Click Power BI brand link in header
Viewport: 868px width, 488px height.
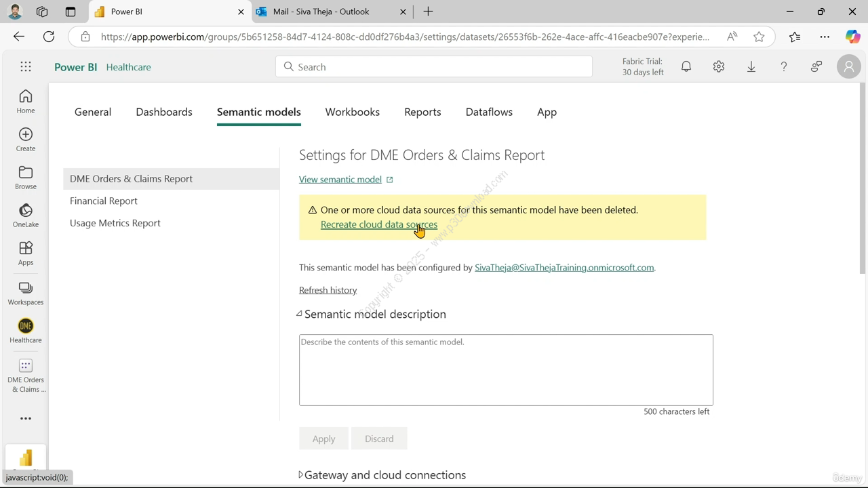click(x=75, y=67)
